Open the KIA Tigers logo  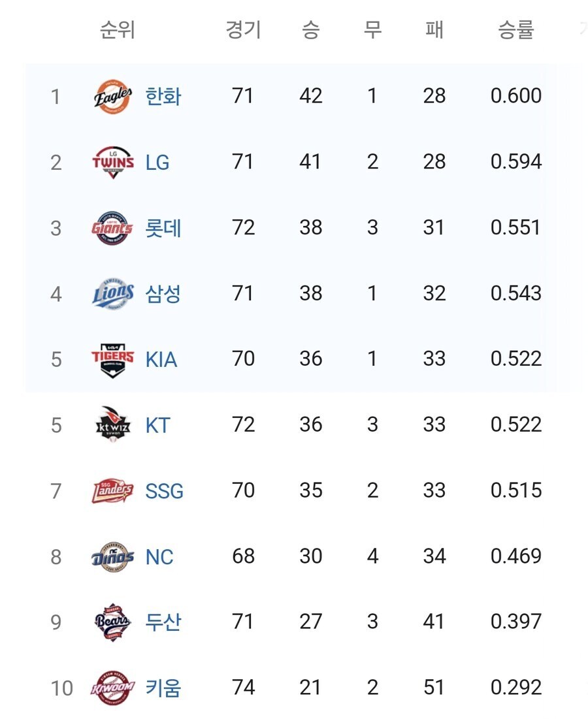tap(112, 359)
